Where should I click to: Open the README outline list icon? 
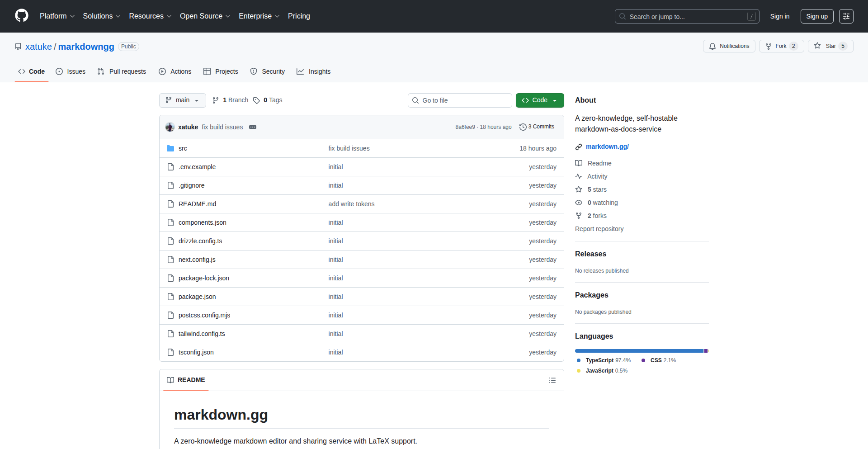552,380
